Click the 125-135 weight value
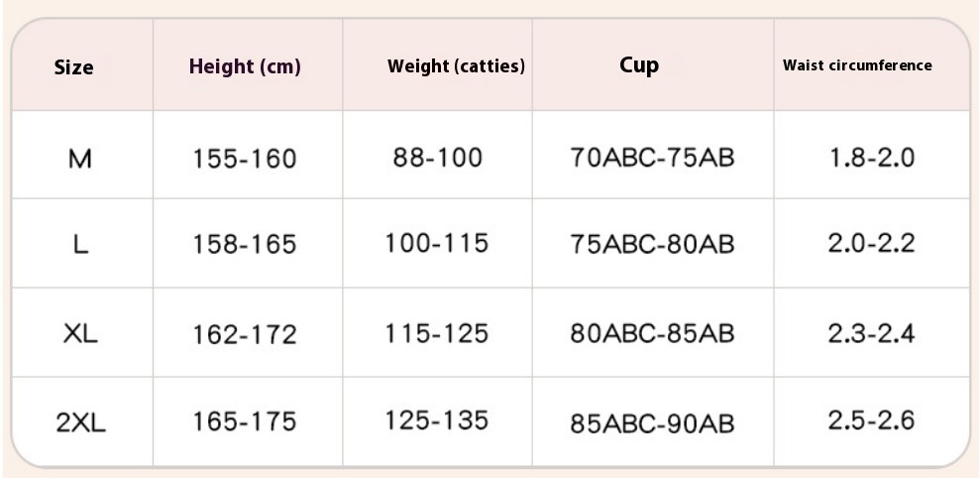 tap(437, 419)
